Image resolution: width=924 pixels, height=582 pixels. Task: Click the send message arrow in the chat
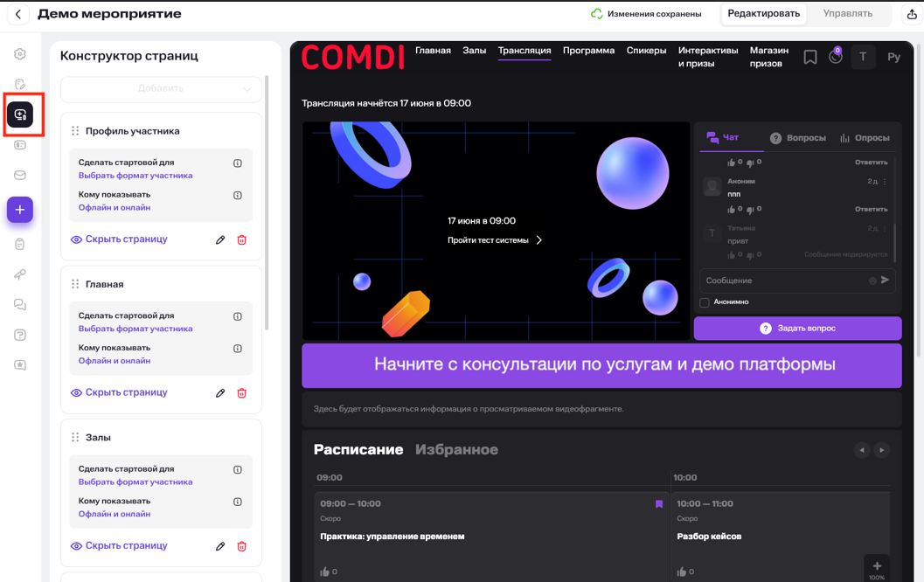[x=885, y=281]
